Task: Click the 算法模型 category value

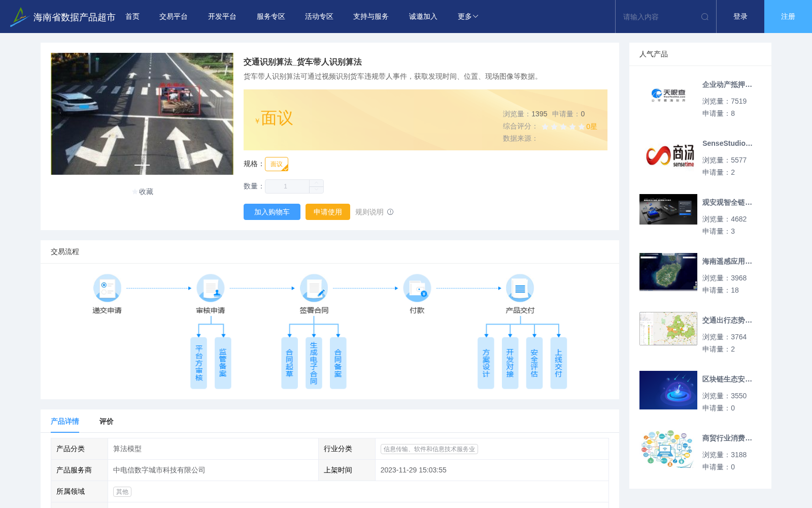Action: coord(127,449)
